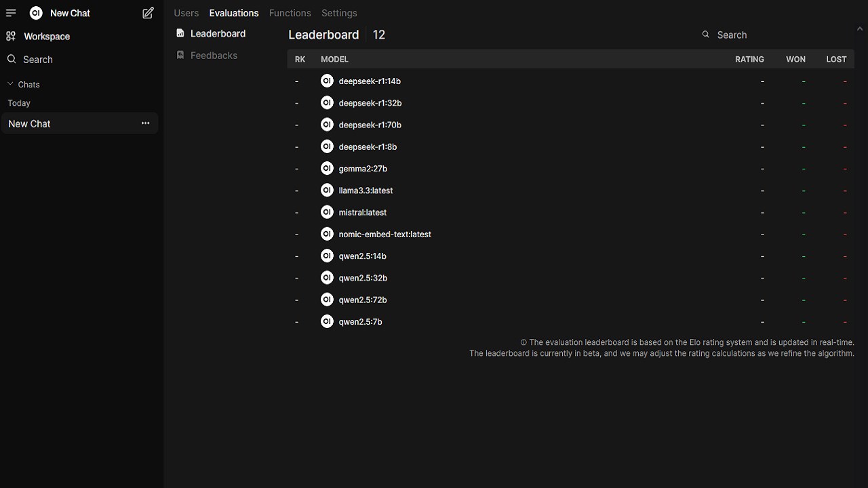This screenshot has height=488, width=868.
Task: Sort by the RK column header
Action: (x=300, y=59)
